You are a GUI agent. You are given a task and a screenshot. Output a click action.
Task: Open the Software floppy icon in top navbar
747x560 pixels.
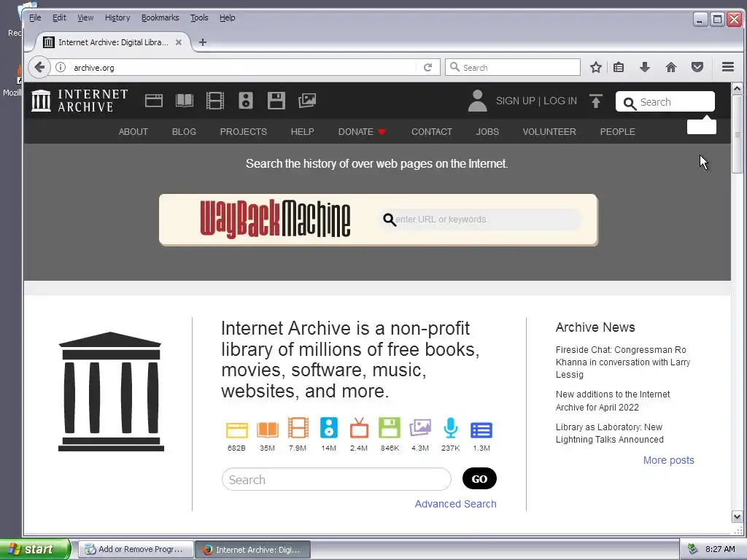tap(276, 101)
